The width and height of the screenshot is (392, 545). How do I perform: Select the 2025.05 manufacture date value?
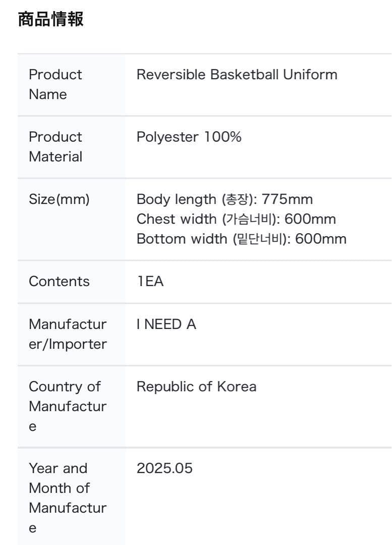click(x=164, y=468)
